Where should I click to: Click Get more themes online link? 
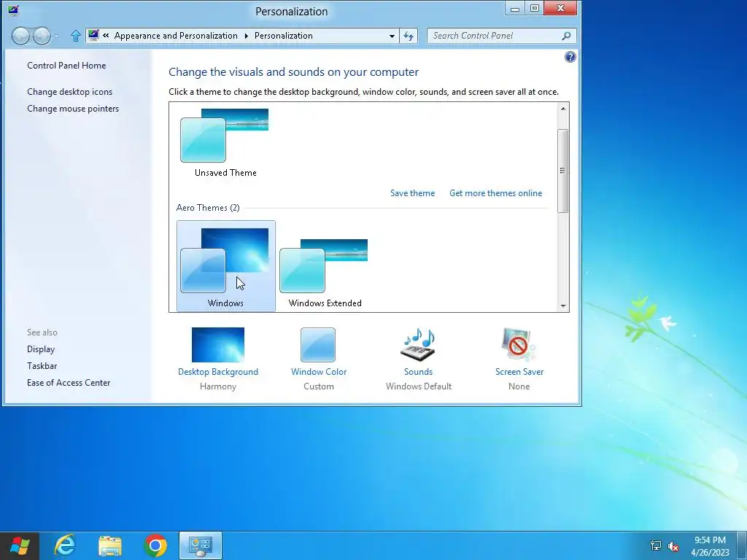(x=495, y=192)
